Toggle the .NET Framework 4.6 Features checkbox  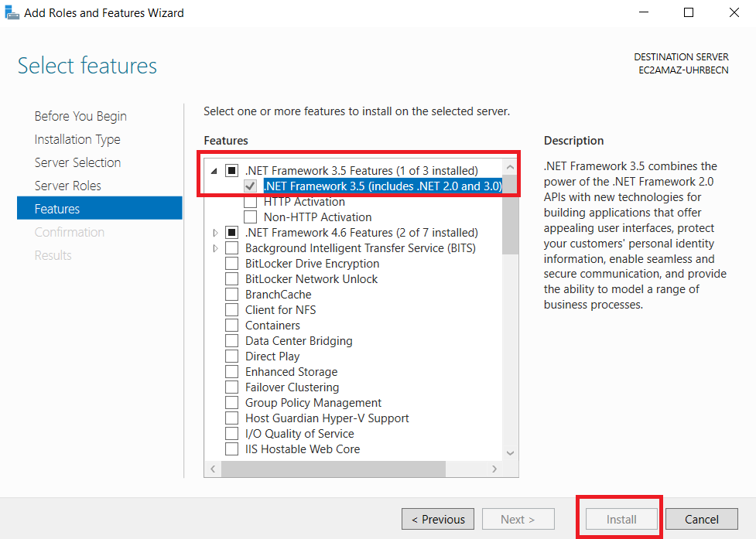click(x=231, y=233)
